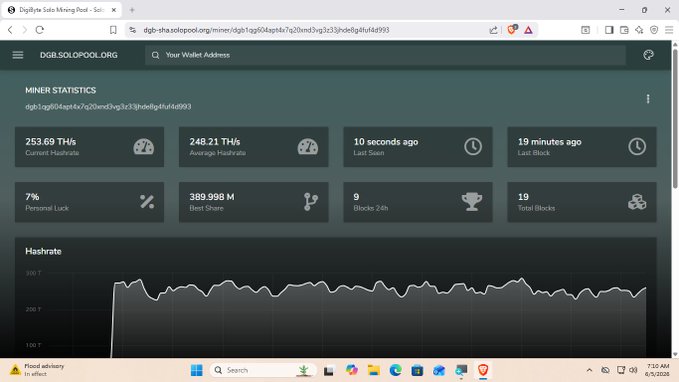
Task: Reload the page with the refresh icon
Action: pyautogui.click(x=40, y=30)
